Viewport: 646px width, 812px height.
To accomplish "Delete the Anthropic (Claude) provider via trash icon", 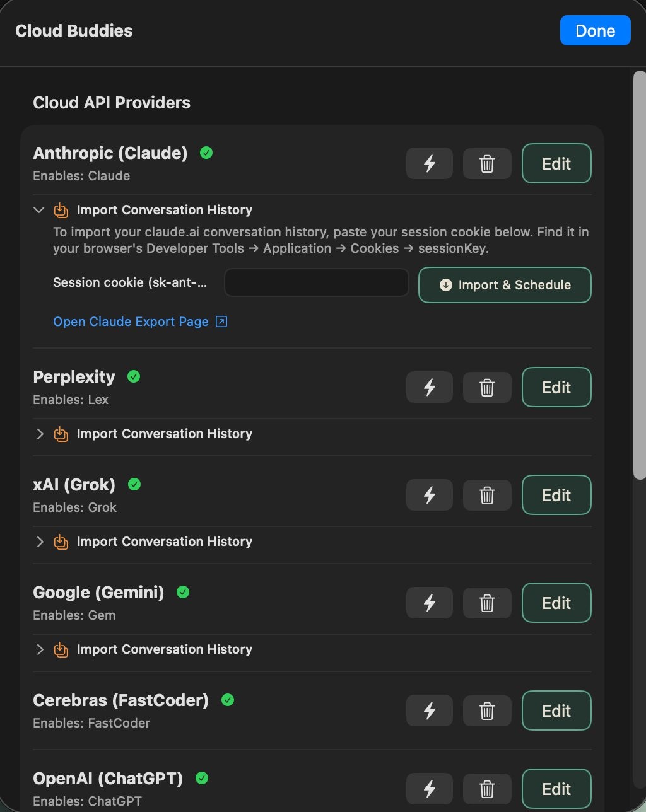I will [x=487, y=164].
